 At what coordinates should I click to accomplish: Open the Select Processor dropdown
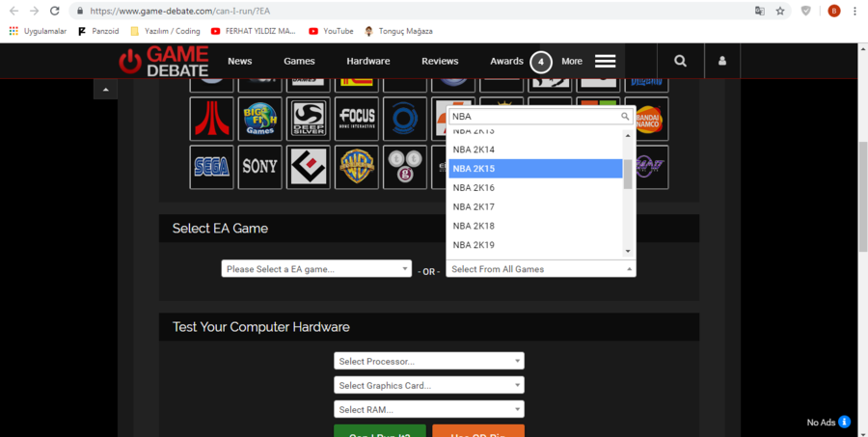tap(429, 361)
